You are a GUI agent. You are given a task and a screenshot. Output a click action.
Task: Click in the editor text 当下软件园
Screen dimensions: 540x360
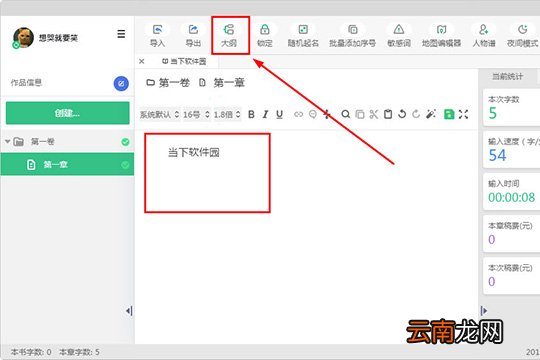click(x=194, y=152)
